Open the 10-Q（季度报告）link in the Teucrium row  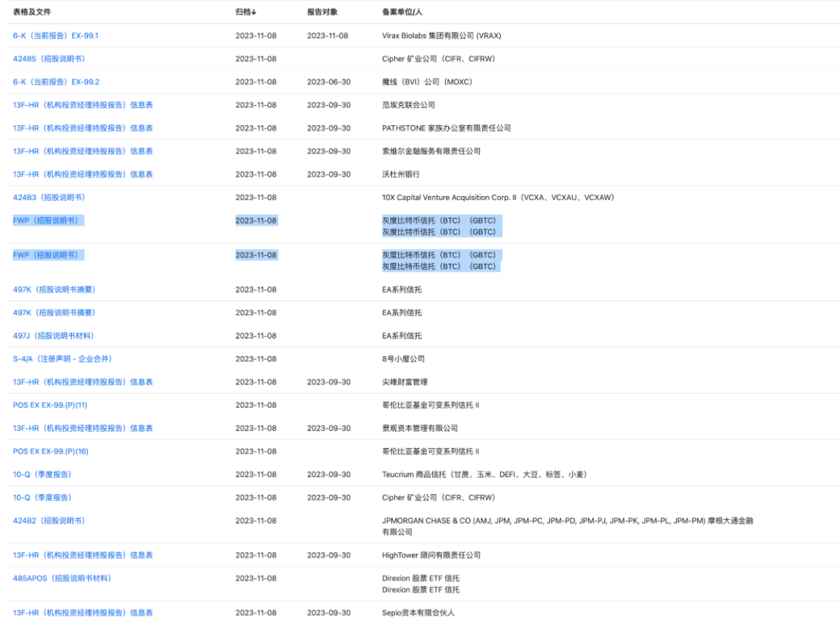(42, 474)
